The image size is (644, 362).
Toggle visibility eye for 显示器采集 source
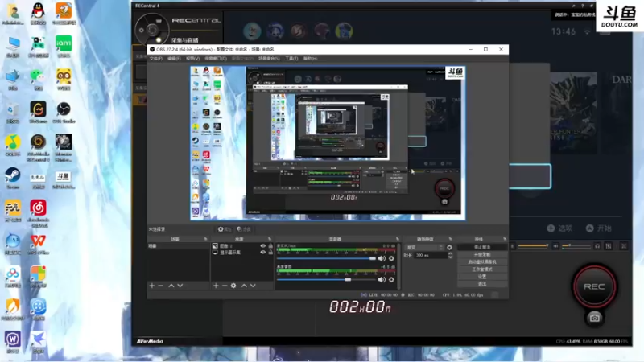263,253
